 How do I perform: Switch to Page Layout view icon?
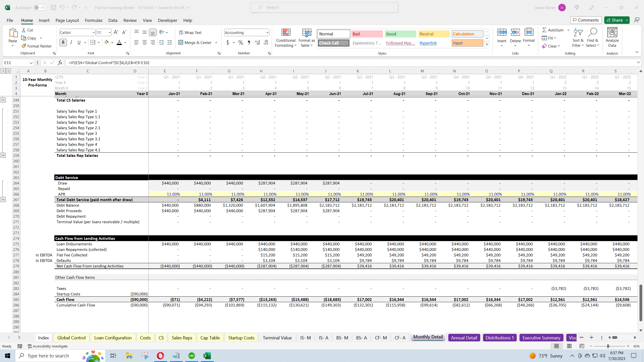pyautogui.click(x=569, y=346)
